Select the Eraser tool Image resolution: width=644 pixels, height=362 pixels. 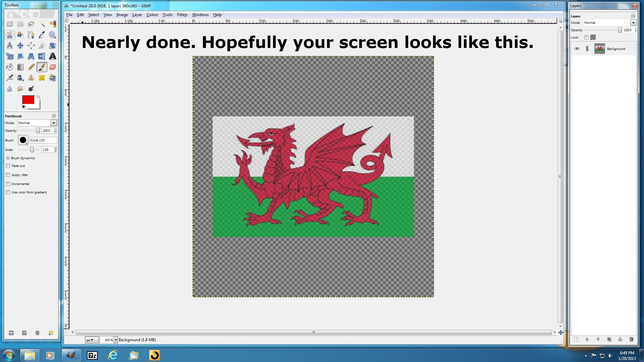click(53, 67)
